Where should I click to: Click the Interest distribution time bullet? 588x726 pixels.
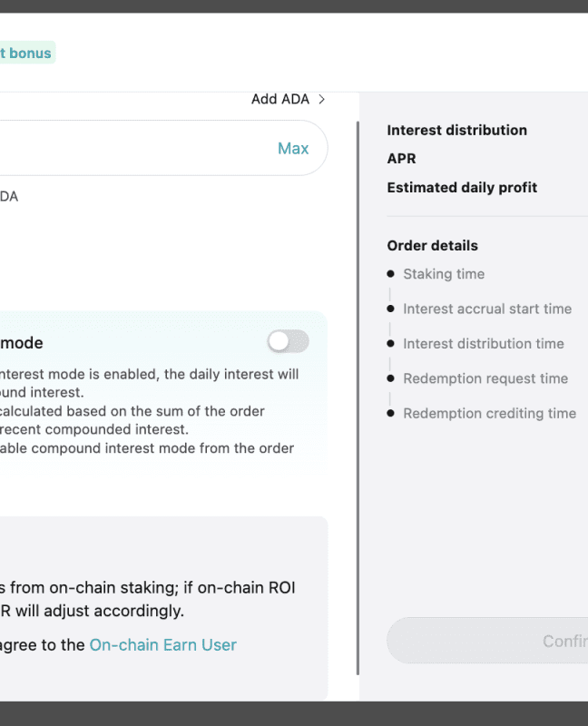tap(390, 344)
